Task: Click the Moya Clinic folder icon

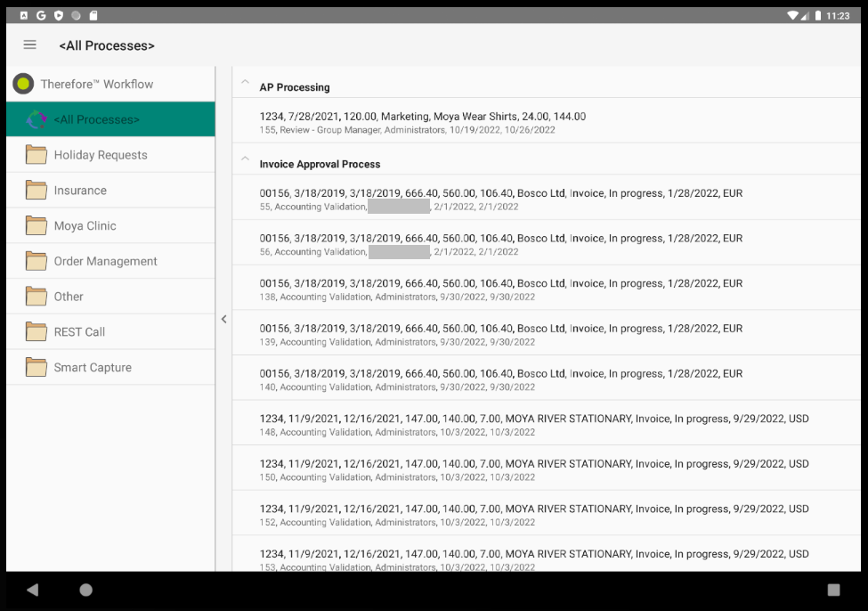Action: tap(37, 225)
